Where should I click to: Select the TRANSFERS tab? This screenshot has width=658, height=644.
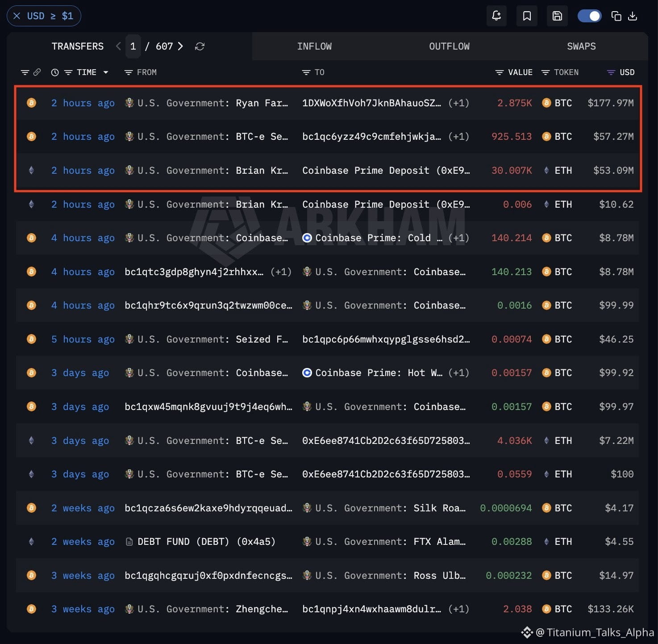tap(78, 46)
